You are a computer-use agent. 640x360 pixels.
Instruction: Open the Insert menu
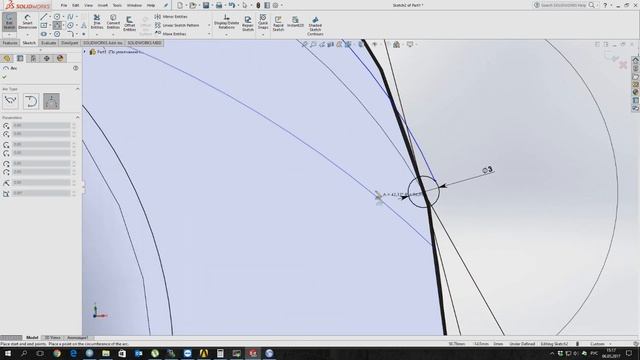pos(103,5)
